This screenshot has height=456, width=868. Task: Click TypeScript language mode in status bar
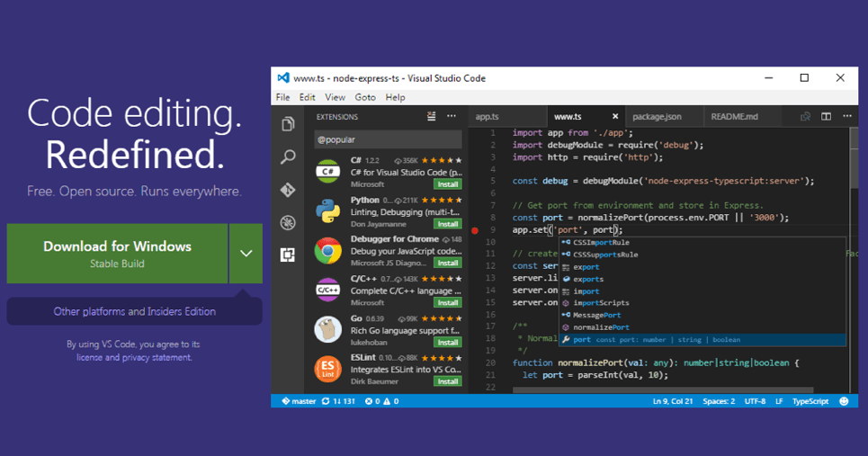click(810, 401)
